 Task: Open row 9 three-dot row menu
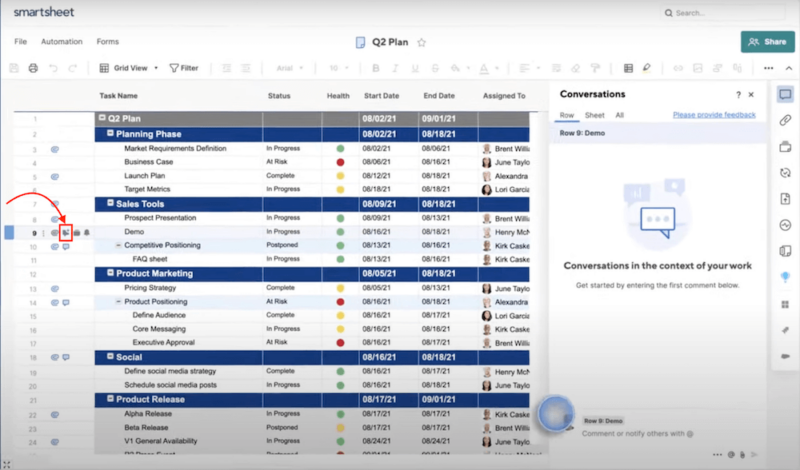click(x=43, y=233)
